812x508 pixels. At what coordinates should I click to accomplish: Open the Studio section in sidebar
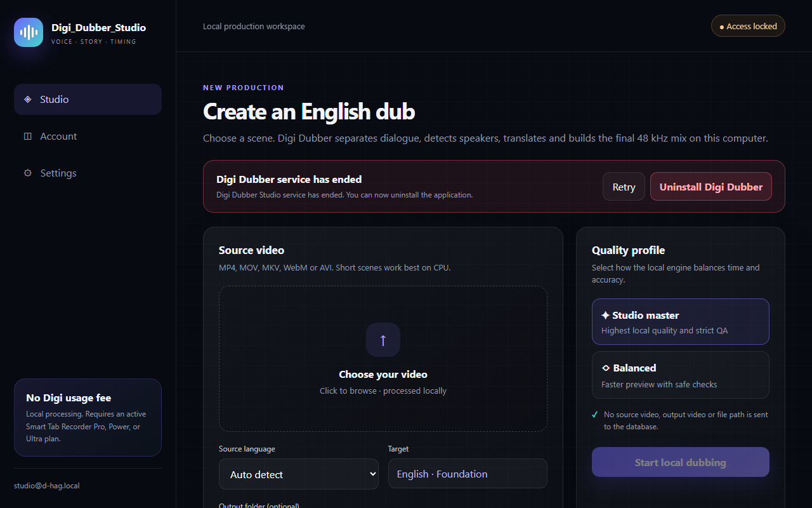pyautogui.click(x=88, y=99)
